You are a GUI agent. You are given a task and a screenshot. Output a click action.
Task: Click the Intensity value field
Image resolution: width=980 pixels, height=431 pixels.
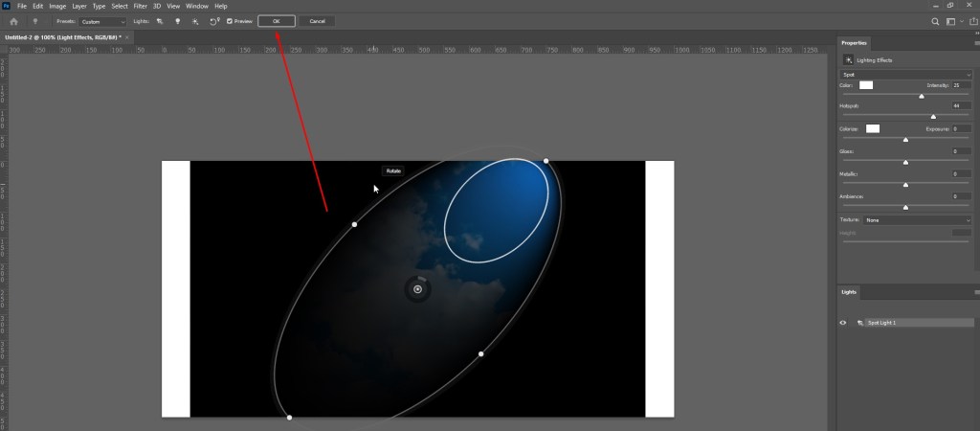(x=961, y=85)
